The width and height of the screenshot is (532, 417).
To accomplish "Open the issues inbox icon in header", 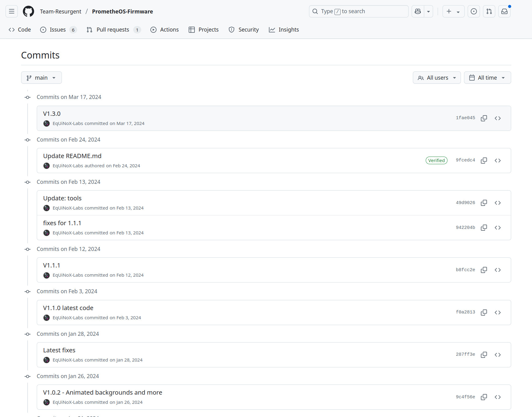I will [474, 11].
